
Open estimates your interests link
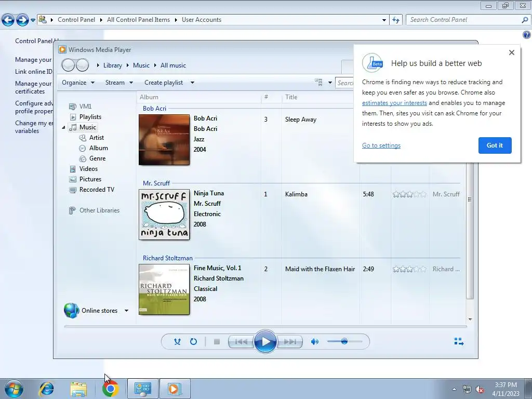394,103
